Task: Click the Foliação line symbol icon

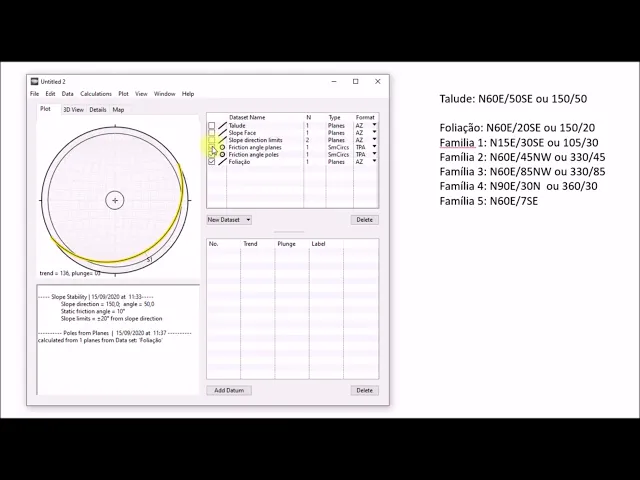Action: (x=222, y=162)
